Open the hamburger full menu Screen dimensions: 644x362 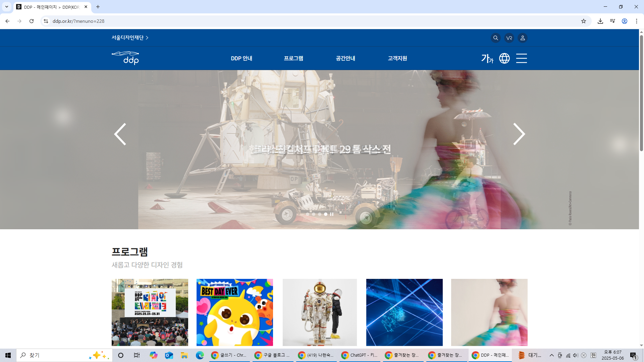pos(521,58)
